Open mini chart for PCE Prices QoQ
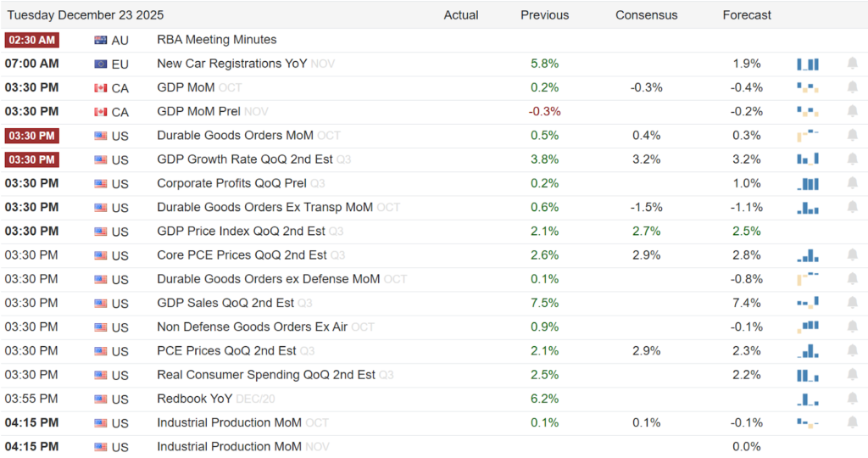868x458 pixels. tap(808, 350)
